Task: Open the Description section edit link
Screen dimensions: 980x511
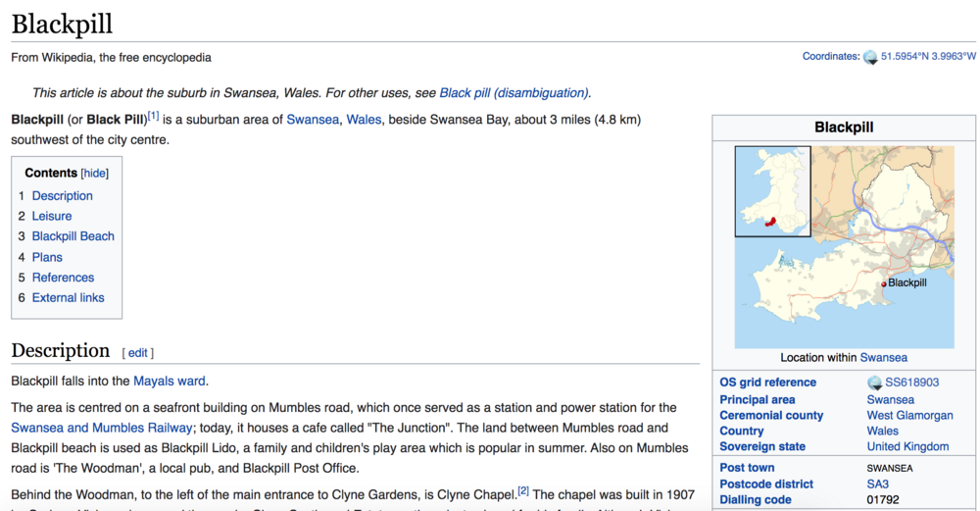Action: point(137,353)
